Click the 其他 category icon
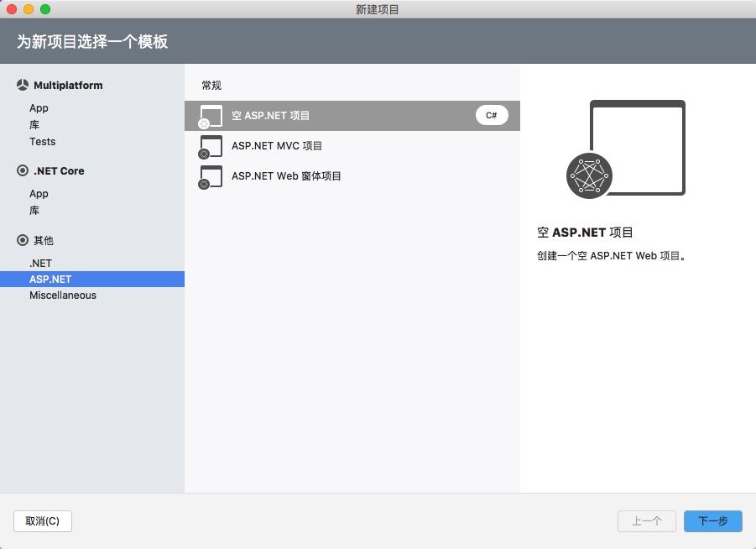This screenshot has width=756, height=549. 22,240
